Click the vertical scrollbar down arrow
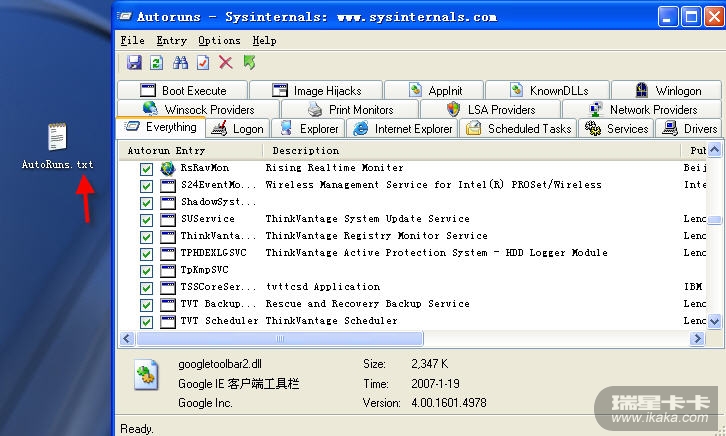 [x=714, y=321]
